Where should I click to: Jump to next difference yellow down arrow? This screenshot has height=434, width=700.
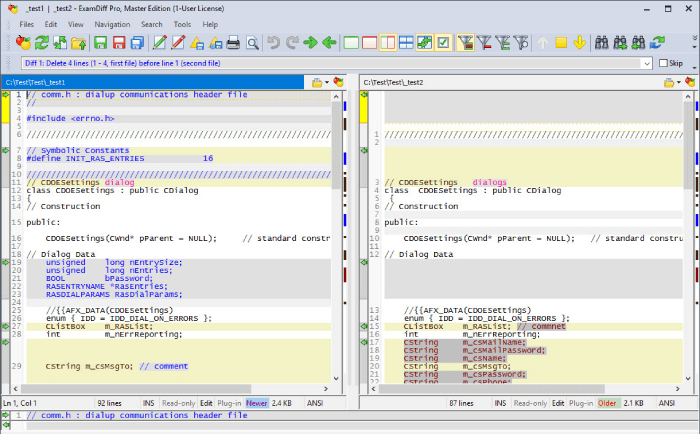tap(579, 43)
